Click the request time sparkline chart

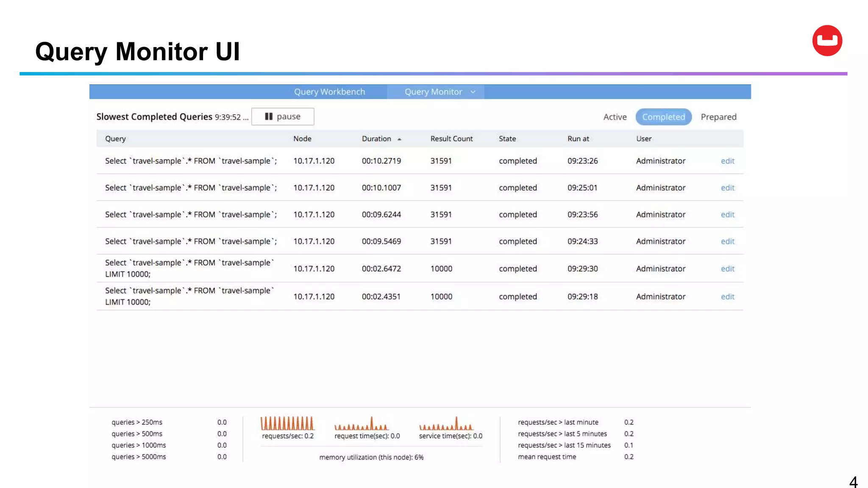361,423
